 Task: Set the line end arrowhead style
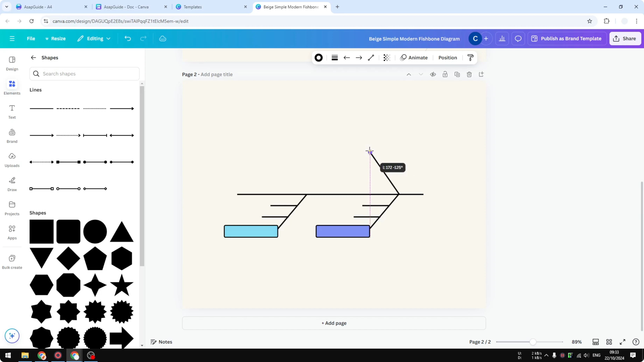coord(359,58)
